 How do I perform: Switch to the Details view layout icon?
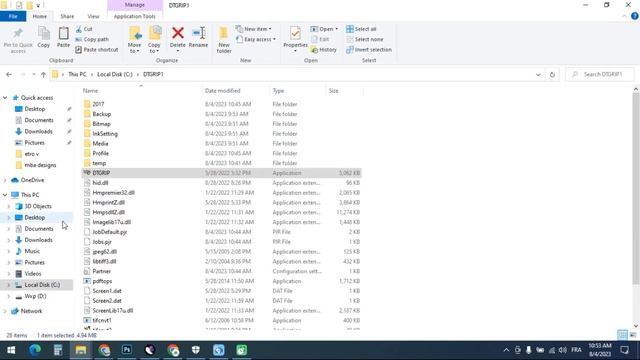(x=622, y=335)
